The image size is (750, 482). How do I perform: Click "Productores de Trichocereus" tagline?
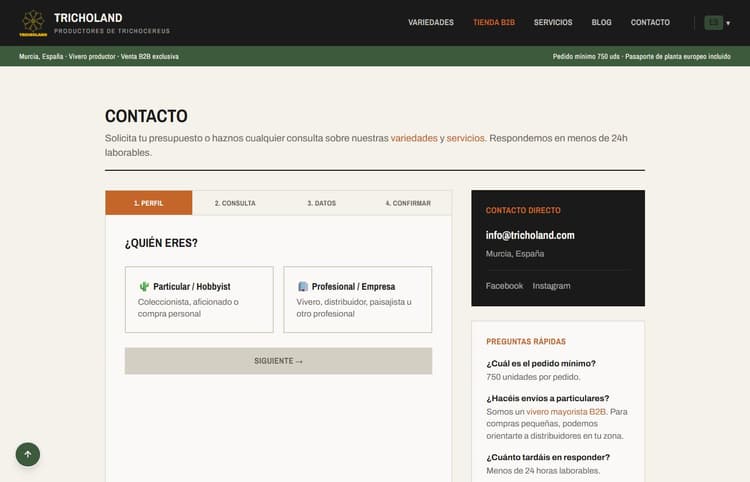112,31
